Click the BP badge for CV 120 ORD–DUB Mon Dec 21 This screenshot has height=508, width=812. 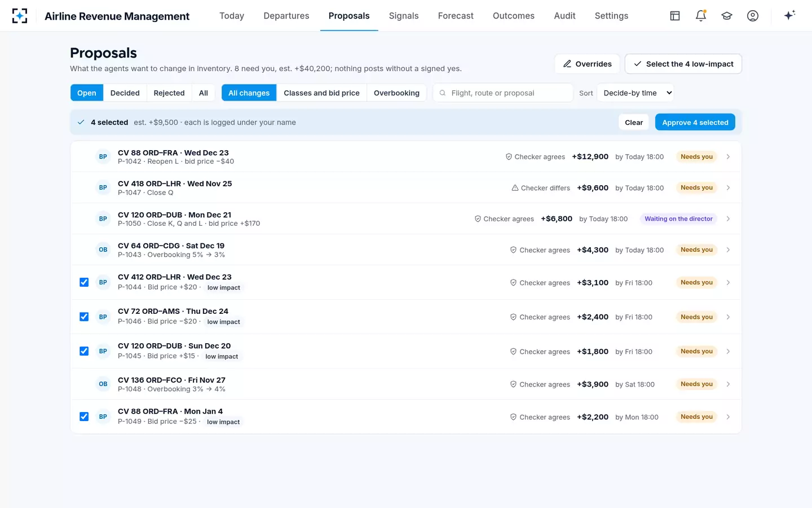(x=103, y=218)
